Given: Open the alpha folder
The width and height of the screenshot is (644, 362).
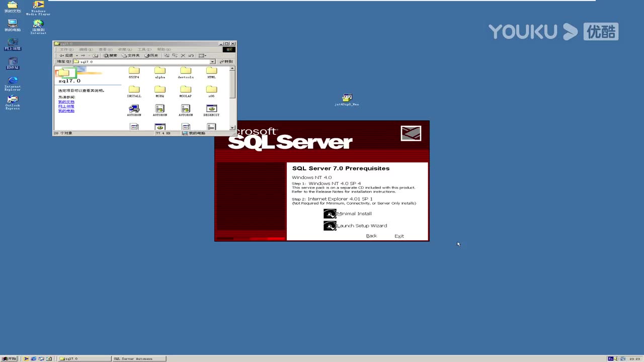Looking at the screenshot, I should coord(160,73).
